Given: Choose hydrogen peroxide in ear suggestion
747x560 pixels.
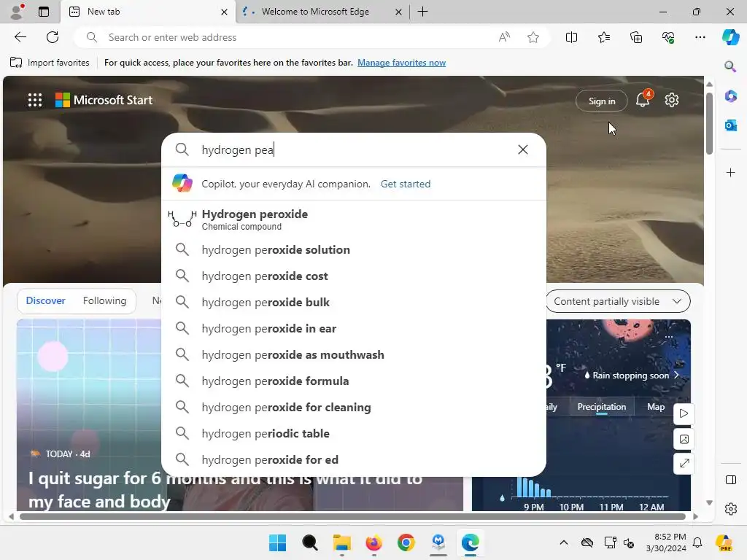Looking at the screenshot, I should (x=354, y=328).
